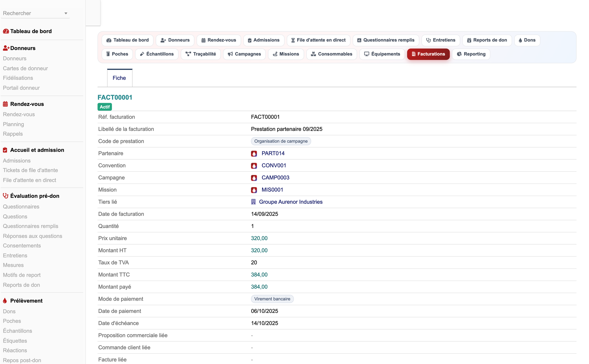
Task: Open Réactions in the sidebar
Action: (15, 351)
